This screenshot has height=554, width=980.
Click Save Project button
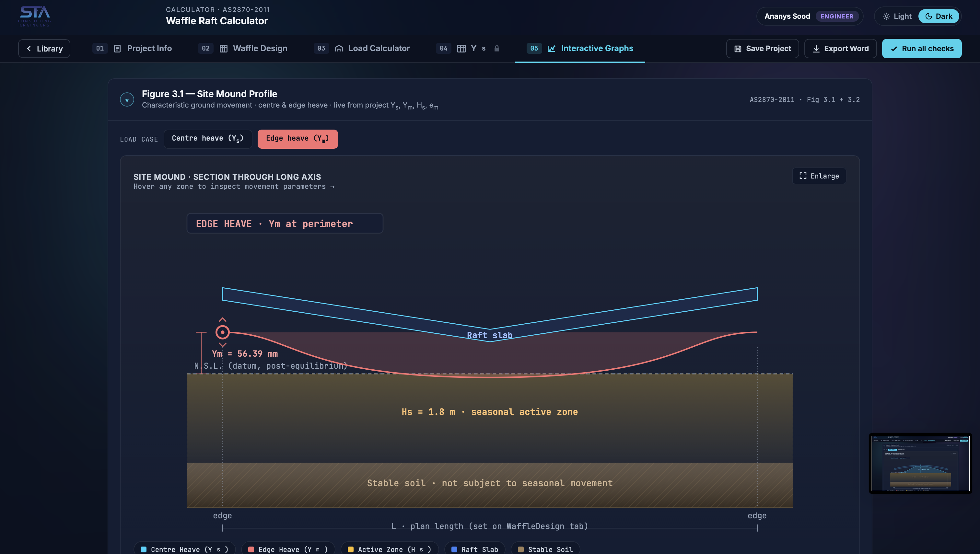[x=762, y=49]
